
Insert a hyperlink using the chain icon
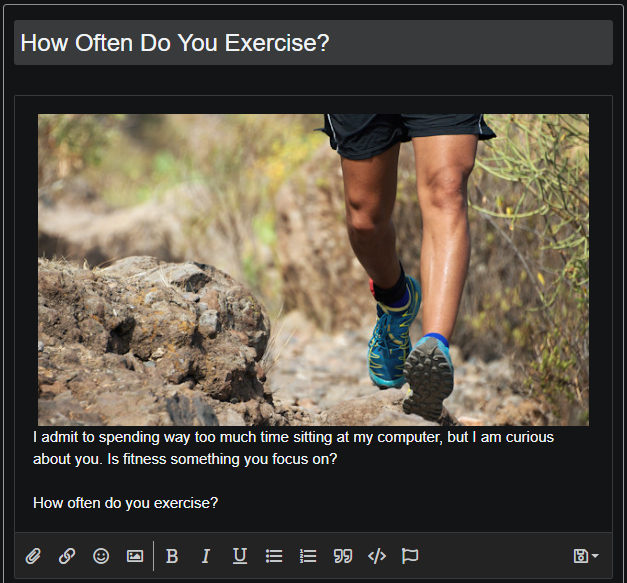click(67, 556)
